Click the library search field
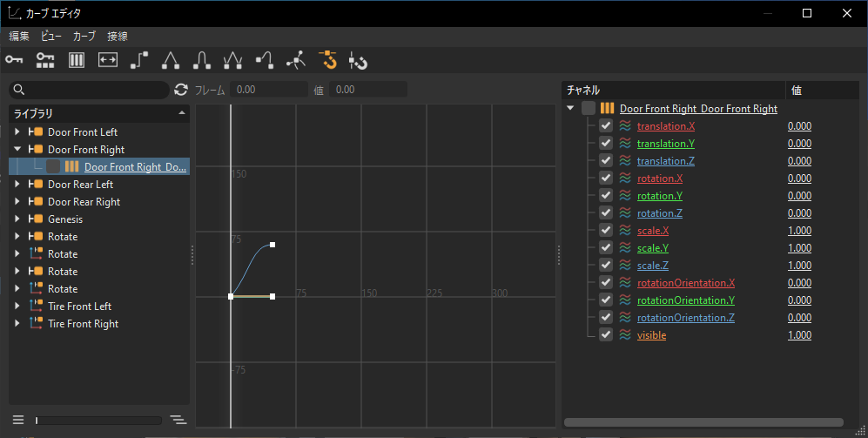Viewport: 868px width, 438px height. tap(89, 89)
